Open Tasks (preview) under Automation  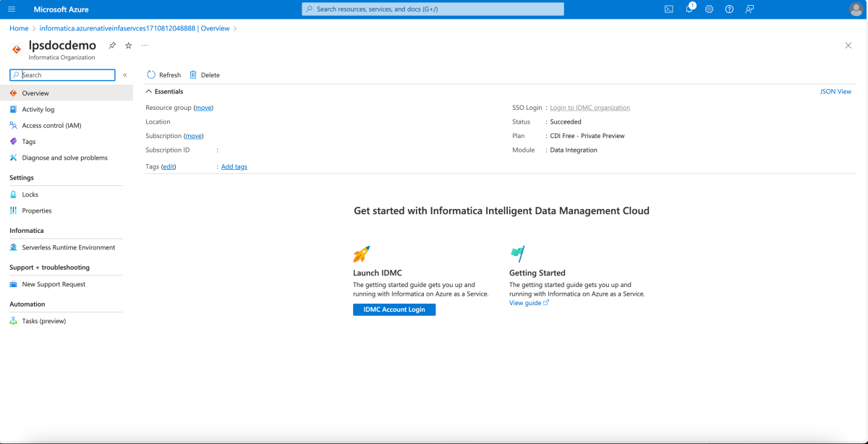[x=43, y=320]
